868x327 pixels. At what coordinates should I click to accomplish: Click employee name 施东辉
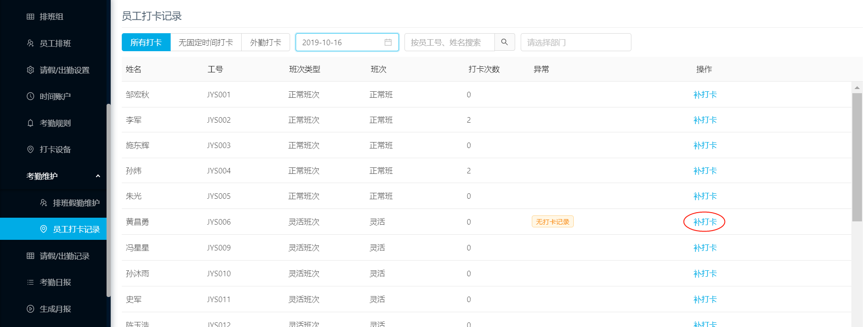coord(137,145)
